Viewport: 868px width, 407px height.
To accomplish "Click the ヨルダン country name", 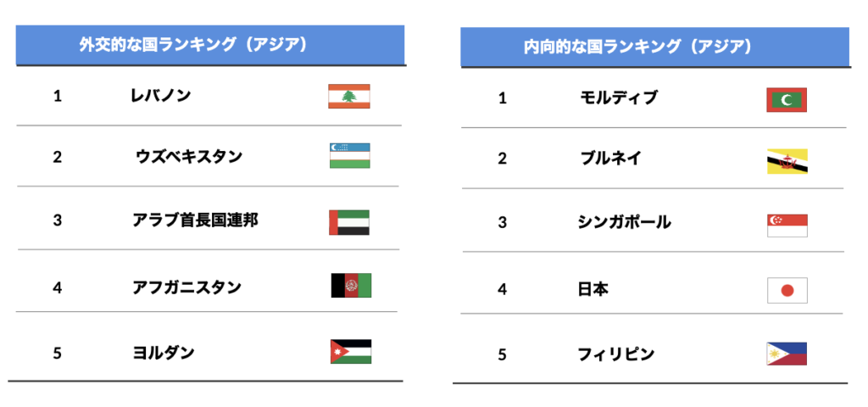I will click(164, 352).
